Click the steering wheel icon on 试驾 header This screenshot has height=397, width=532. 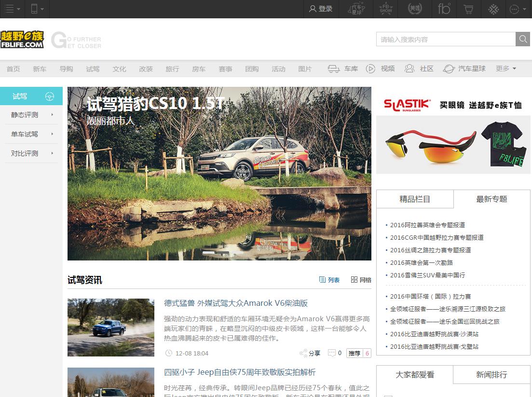(x=50, y=96)
